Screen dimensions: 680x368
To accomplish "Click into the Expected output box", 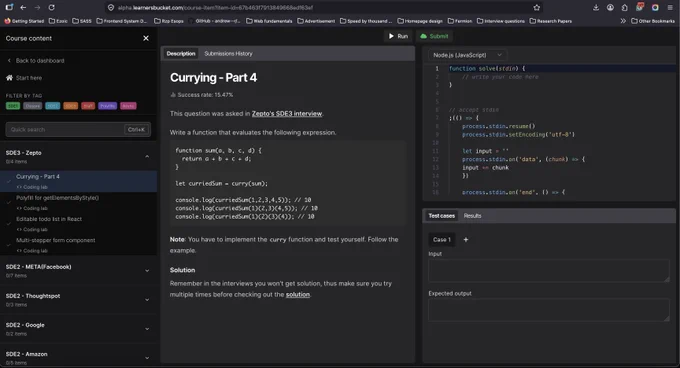I will pyautogui.click(x=549, y=310).
